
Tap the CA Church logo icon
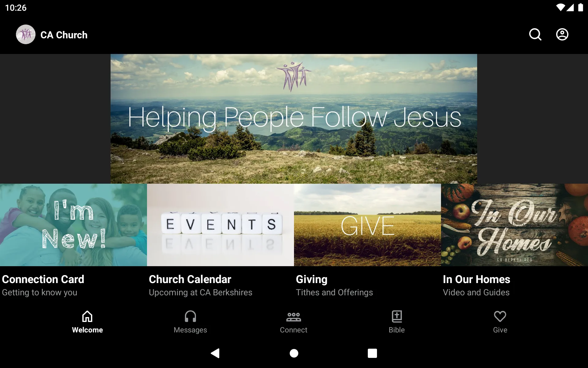[25, 34]
